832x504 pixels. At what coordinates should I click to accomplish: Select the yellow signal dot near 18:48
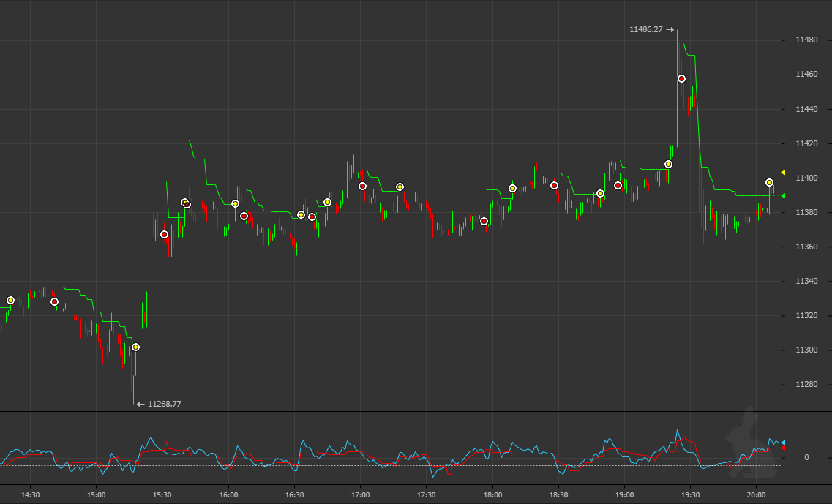pyautogui.click(x=600, y=194)
